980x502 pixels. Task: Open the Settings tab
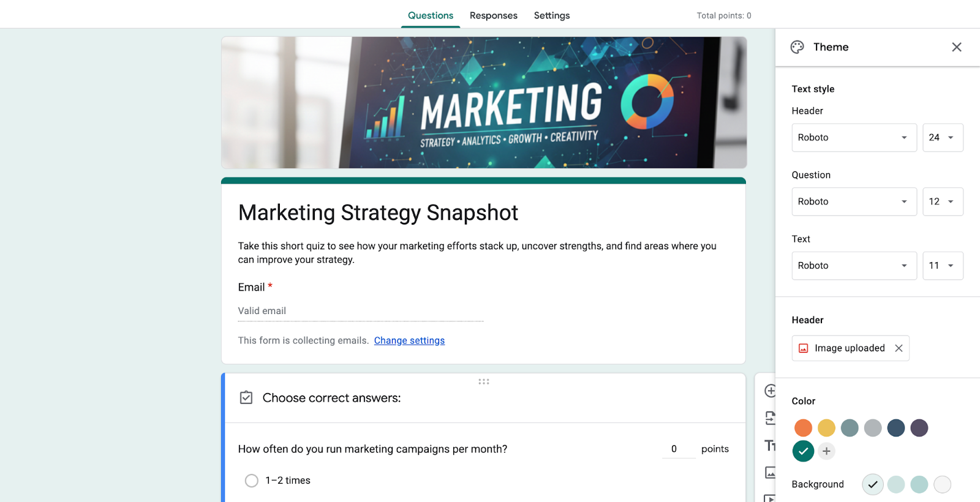coord(551,16)
